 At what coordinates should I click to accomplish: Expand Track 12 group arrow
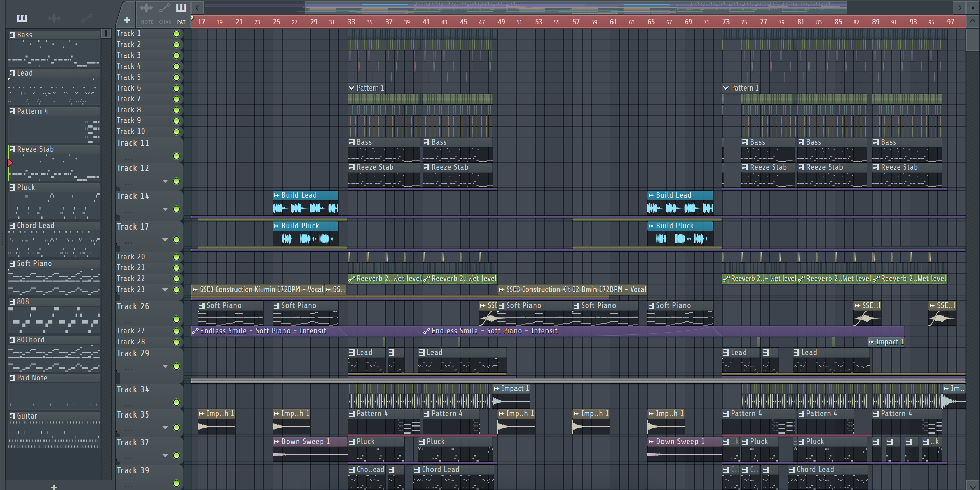tap(165, 181)
